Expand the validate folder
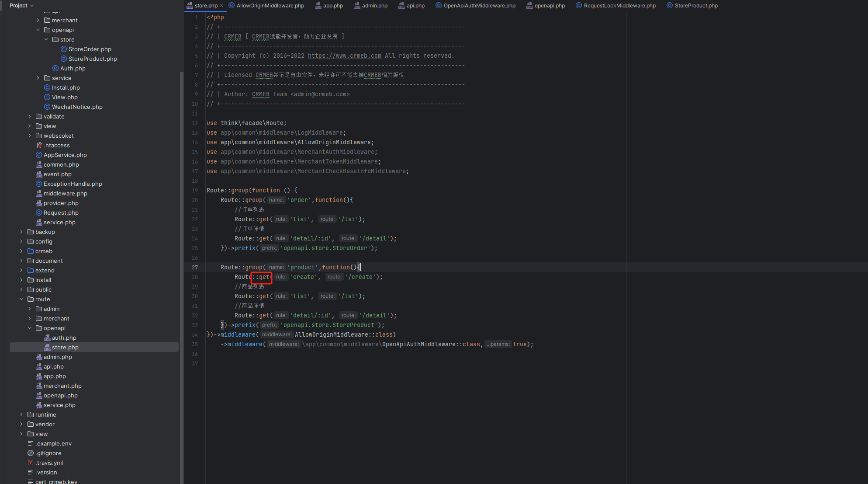Screen dimensions: 868x484 [x=30, y=117]
